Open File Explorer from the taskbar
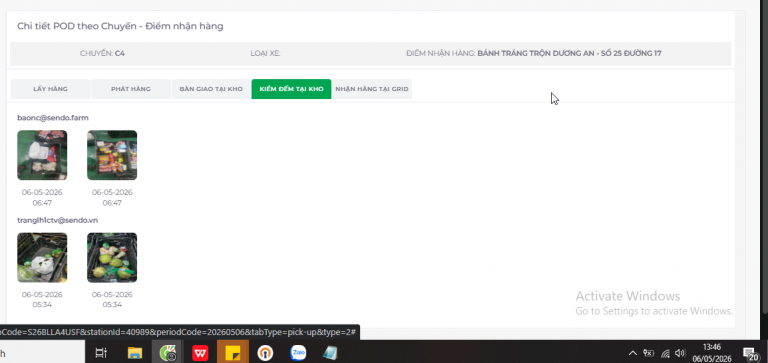Viewport: 768px width, 363px height. tap(135, 353)
